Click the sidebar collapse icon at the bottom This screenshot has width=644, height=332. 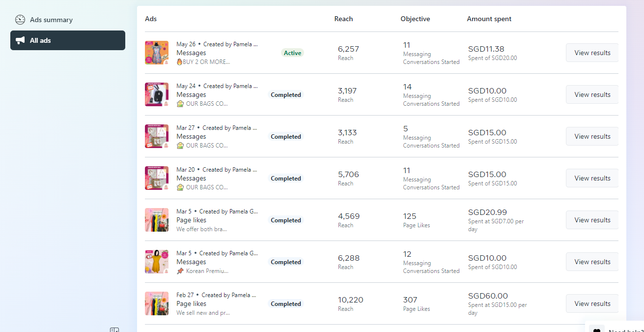tap(114, 330)
